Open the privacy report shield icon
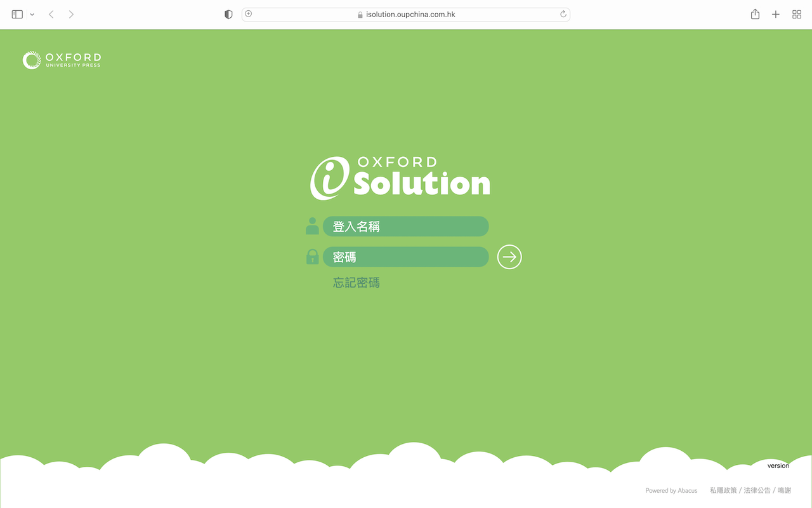This screenshot has height=508, width=812. click(x=228, y=14)
